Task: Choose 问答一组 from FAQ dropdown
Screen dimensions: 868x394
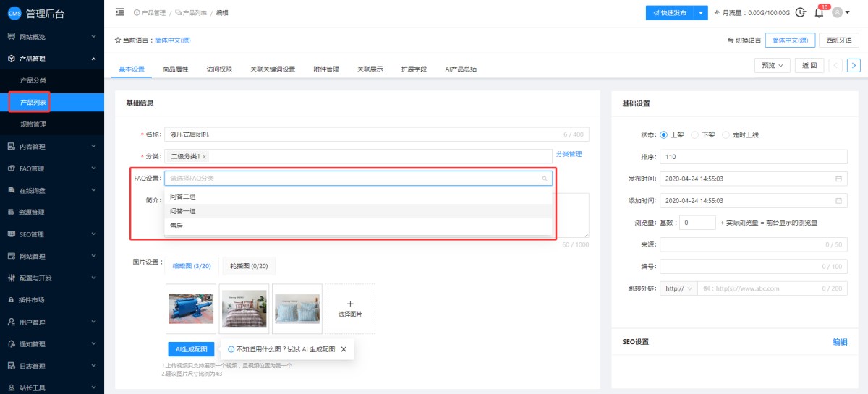Action: [183, 211]
